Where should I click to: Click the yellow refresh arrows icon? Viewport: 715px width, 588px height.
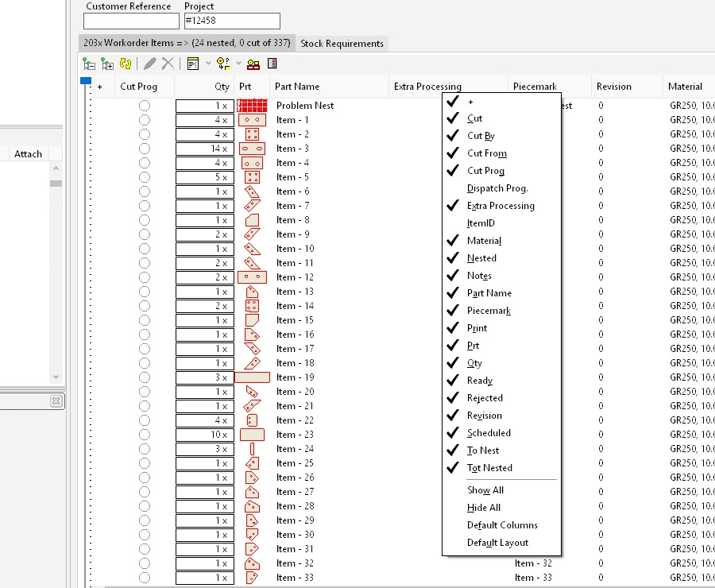coord(126,64)
